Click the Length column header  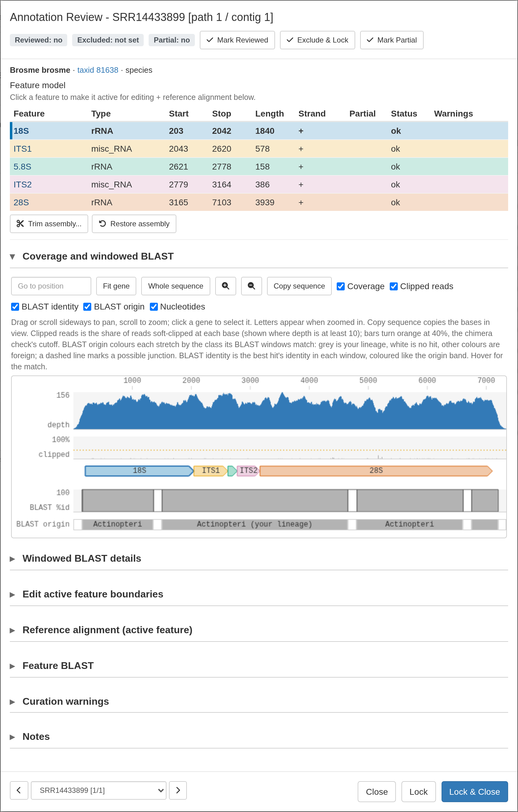tap(269, 114)
